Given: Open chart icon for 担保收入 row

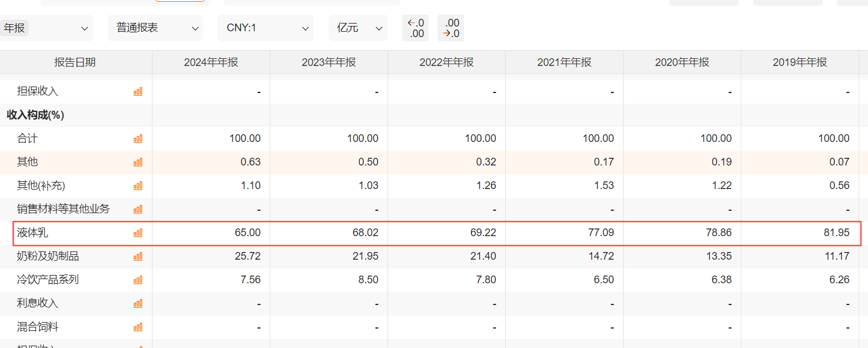Looking at the screenshot, I should point(138,91).
